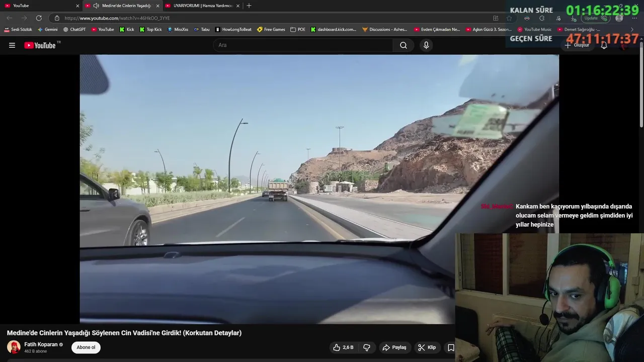Open Top Kick bookmark
The height and width of the screenshot is (362, 644).
(151, 30)
